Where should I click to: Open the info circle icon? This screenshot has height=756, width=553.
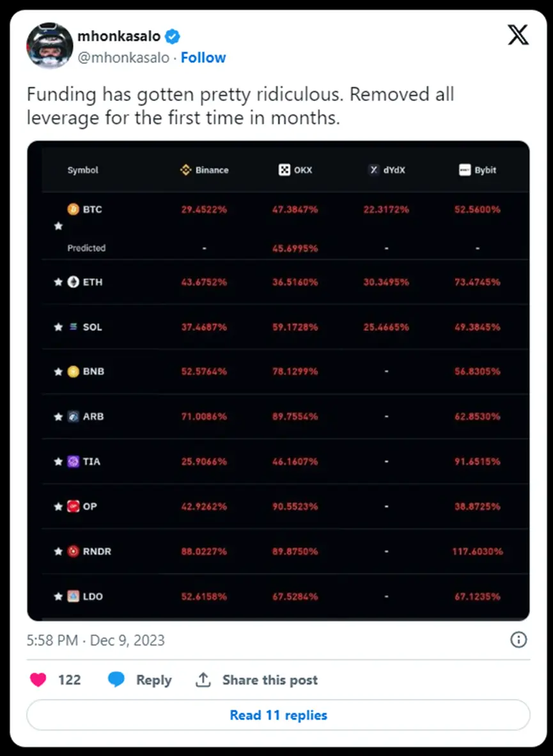(518, 640)
